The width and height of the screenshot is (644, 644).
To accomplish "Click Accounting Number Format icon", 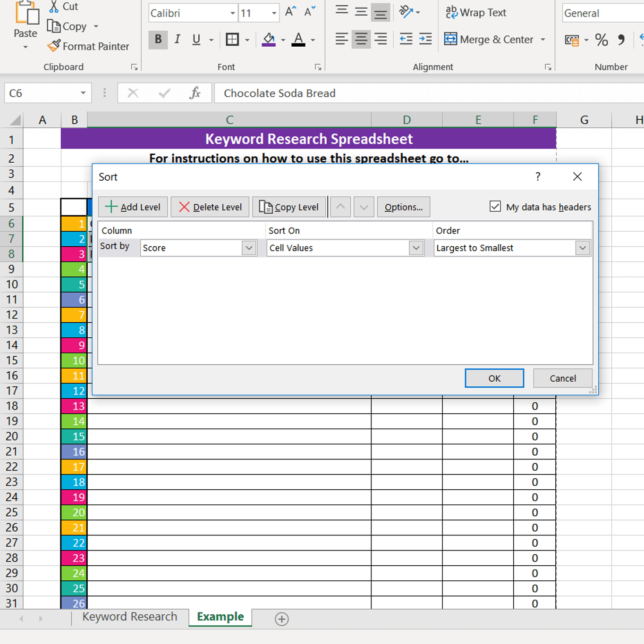I will point(572,40).
